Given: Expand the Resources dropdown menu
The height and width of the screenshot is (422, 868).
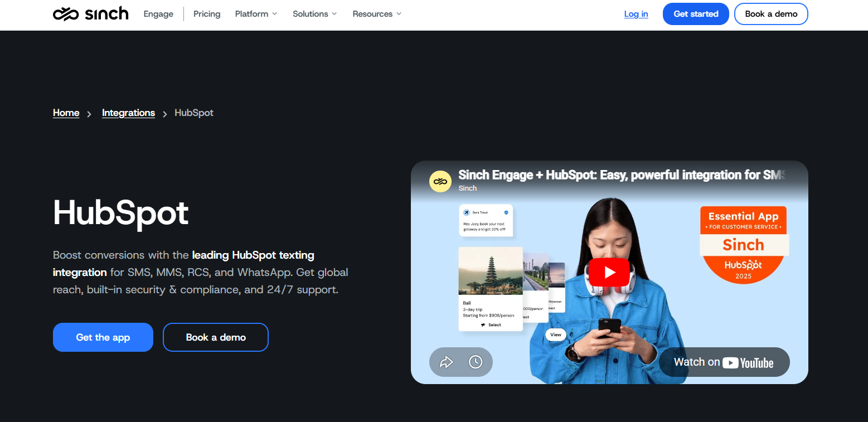Looking at the screenshot, I should pos(377,14).
